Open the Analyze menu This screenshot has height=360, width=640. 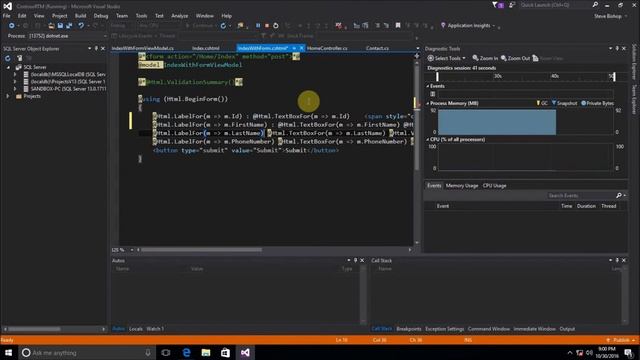tap(180, 16)
